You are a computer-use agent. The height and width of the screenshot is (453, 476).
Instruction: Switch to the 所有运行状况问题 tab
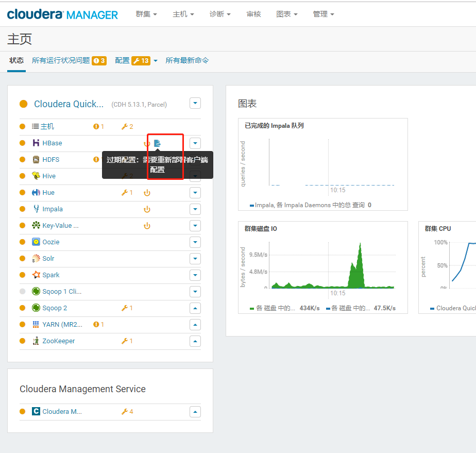pyautogui.click(x=69, y=60)
